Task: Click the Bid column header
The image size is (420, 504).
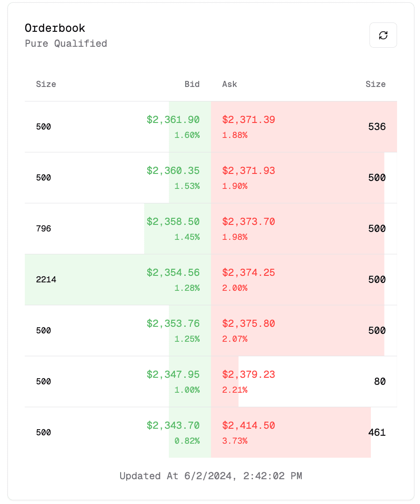Action: click(x=192, y=84)
